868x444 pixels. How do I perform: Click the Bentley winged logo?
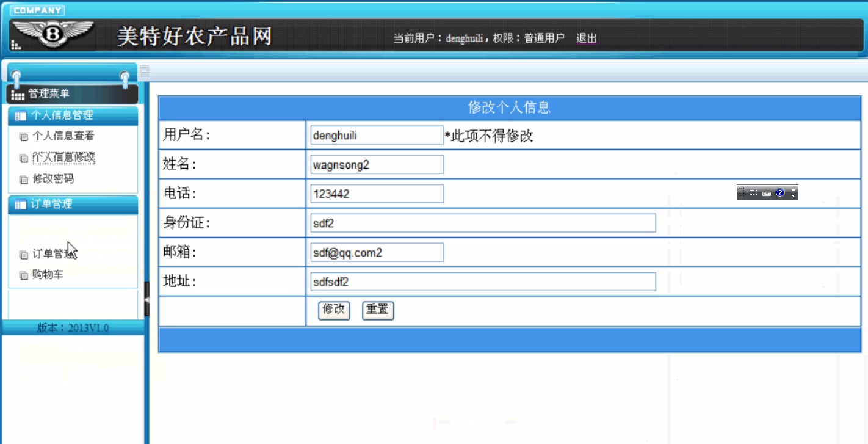click(x=52, y=35)
